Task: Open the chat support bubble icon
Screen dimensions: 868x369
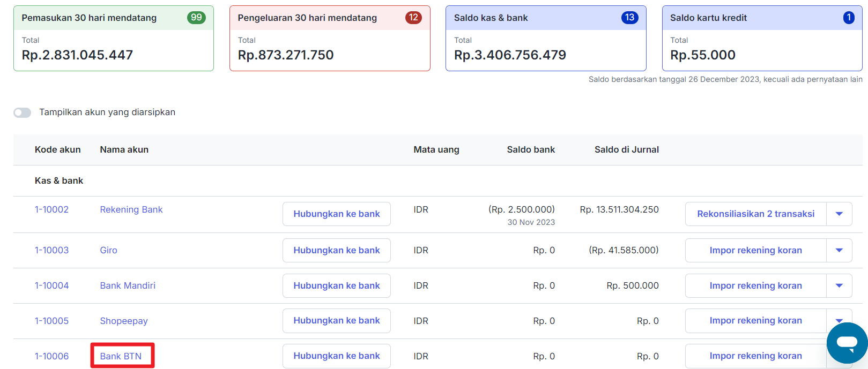Action: pos(847,343)
